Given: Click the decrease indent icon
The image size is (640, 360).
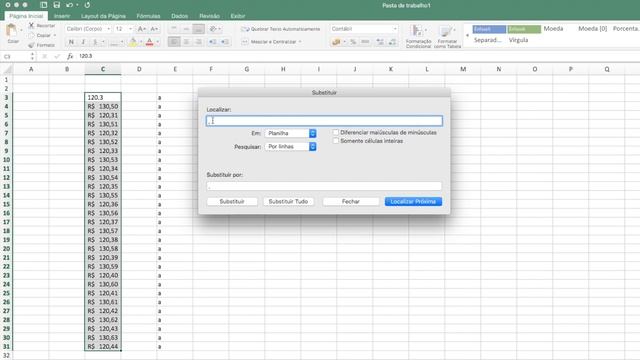Looking at the screenshot, I should [213, 42].
